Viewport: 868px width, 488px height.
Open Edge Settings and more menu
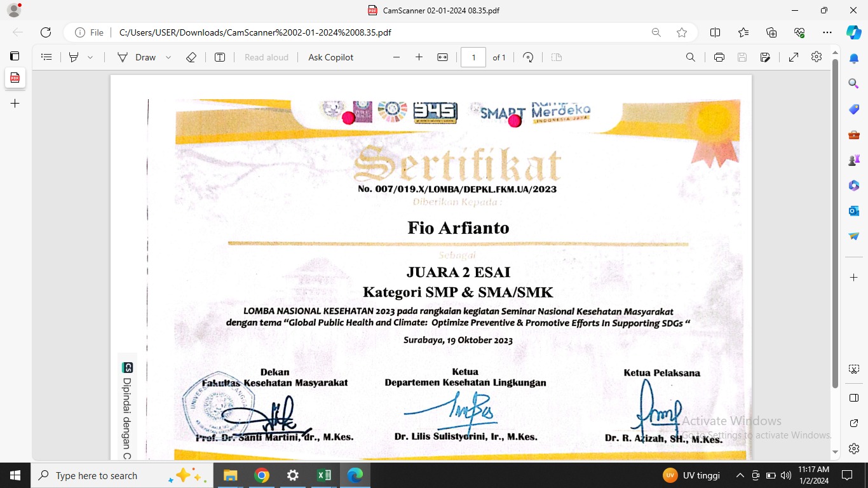point(827,32)
